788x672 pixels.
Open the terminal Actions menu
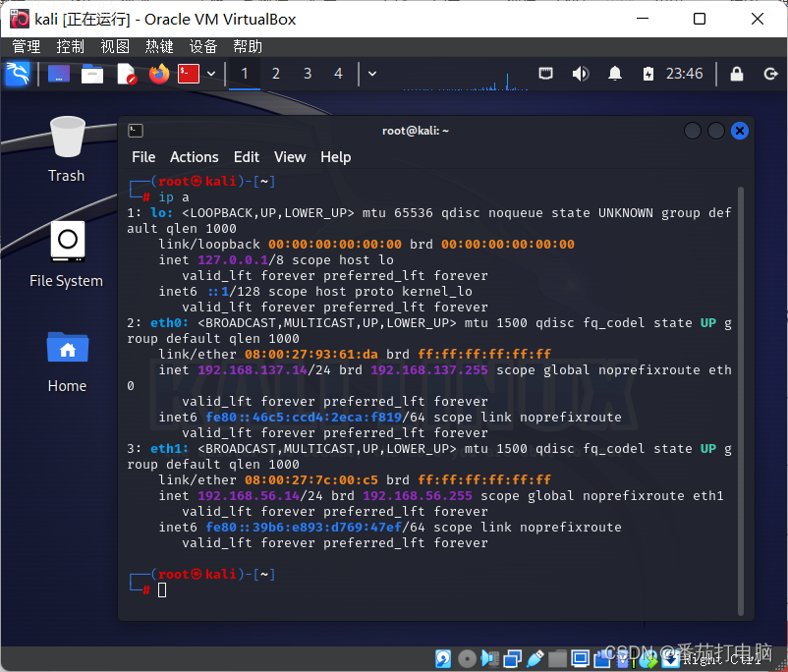[x=195, y=157]
